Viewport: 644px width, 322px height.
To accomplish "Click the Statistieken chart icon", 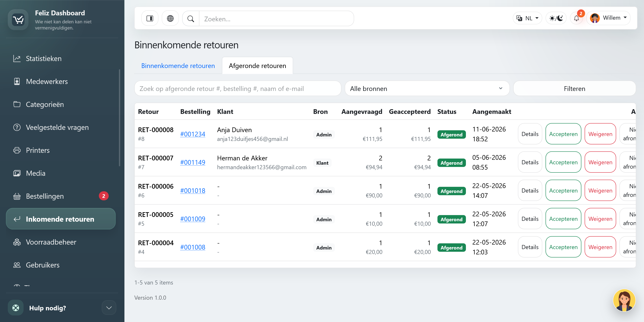I will tap(17, 59).
